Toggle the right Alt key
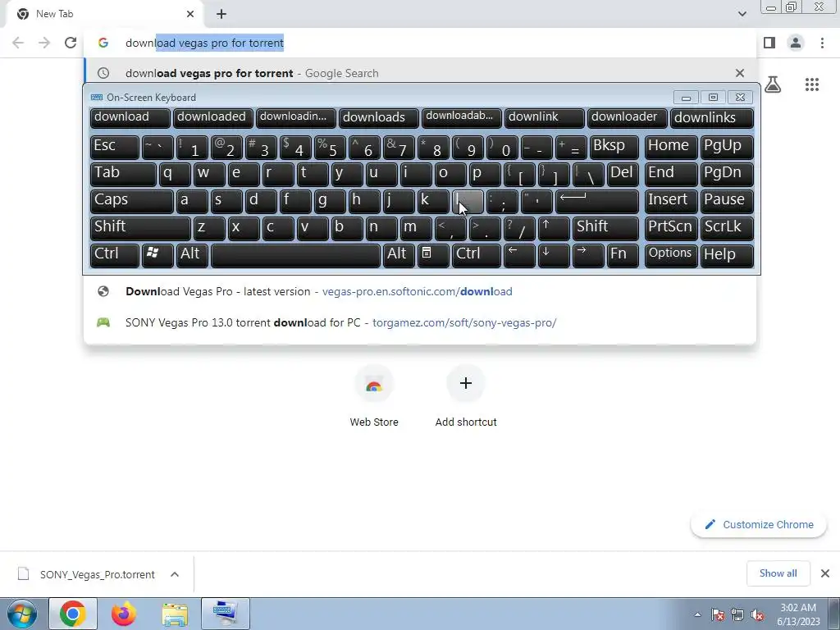Image resolution: width=840 pixels, height=630 pixels. point(399,256)
